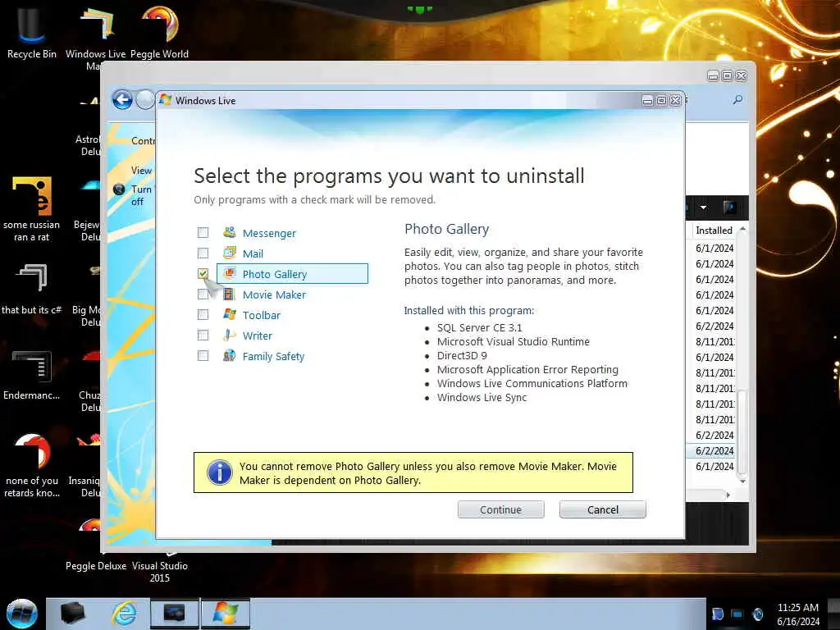Check the Family Safety checkbox
This screenshot has width=840, height=630.
coord(203,356)
